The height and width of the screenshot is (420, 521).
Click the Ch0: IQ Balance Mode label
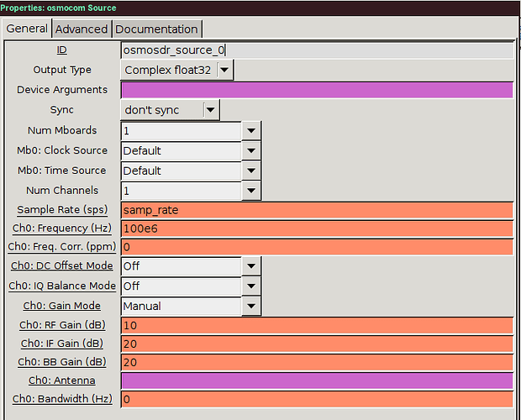click(x=62, y=286)
